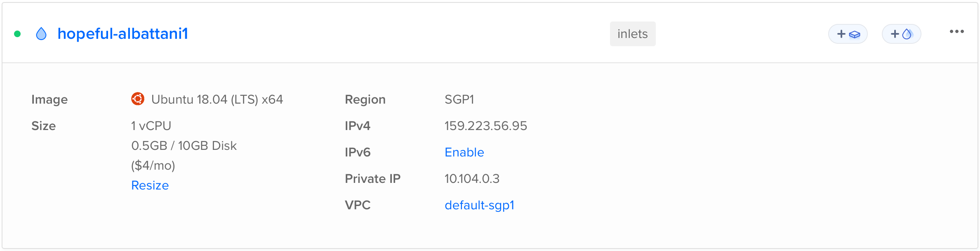Click Resize to change droplet size
980x251 pixels.
click(150, 185)
